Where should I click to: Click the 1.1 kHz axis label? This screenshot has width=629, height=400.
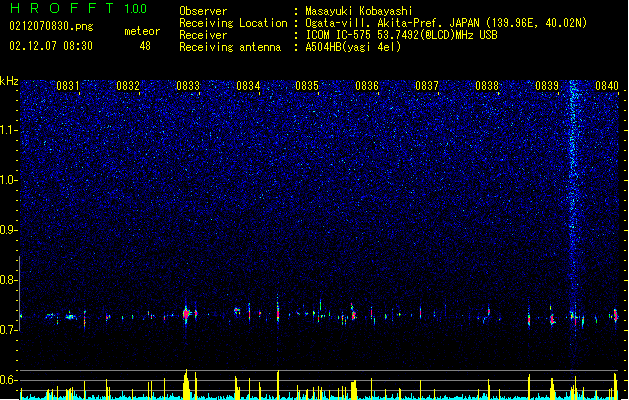9,131
